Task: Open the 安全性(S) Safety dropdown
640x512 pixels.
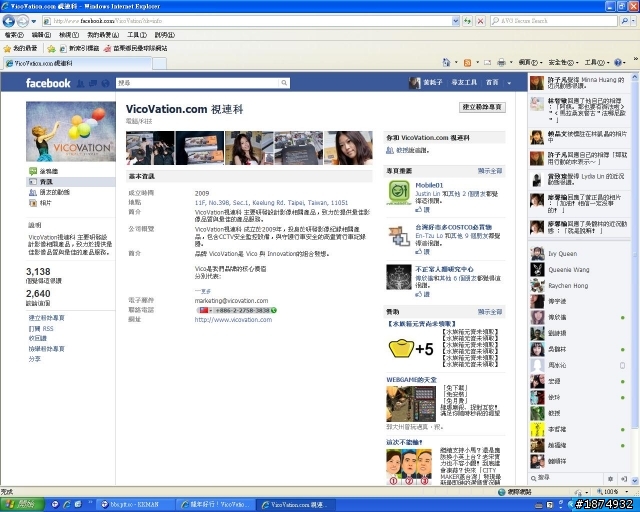Action: (563, 62)
